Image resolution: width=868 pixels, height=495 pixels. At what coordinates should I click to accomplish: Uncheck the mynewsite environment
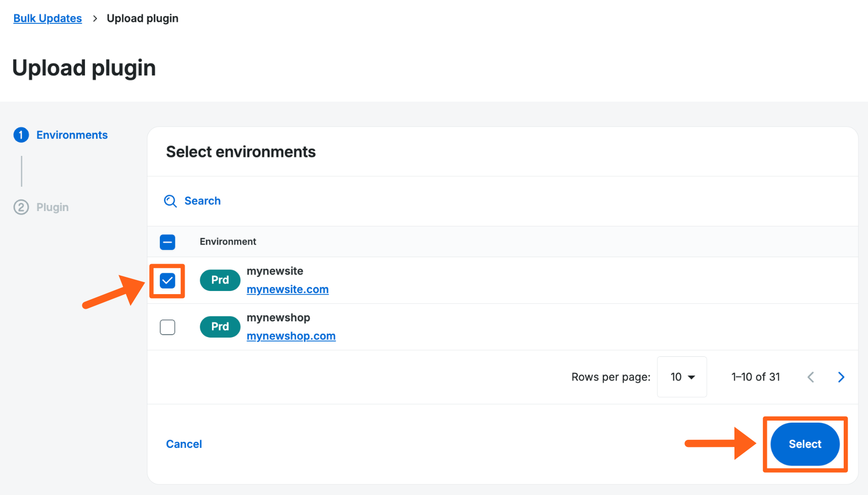[x=167, y=280]
